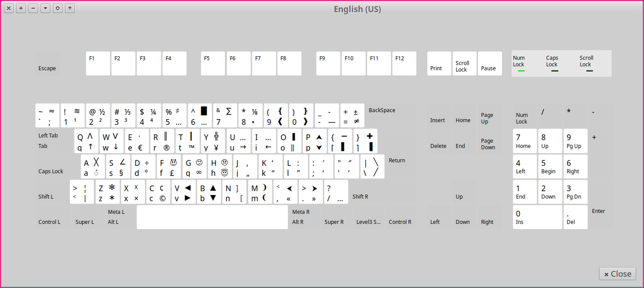Click the F5 function key
644x288 pixels.
(x=213, y=64)
